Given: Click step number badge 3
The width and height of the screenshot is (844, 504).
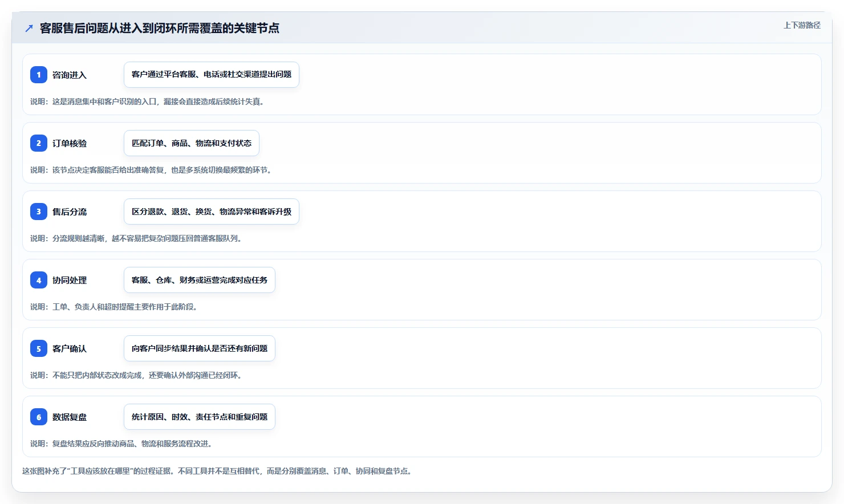Looking at the screenshot, I should click(x=39, y=212).
